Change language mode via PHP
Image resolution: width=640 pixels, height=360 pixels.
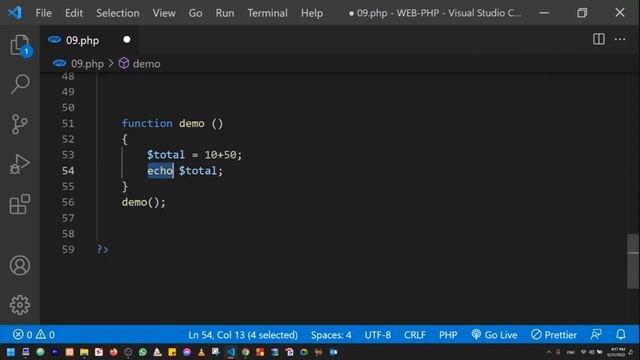pyautogui.click(x=448, y=335)
